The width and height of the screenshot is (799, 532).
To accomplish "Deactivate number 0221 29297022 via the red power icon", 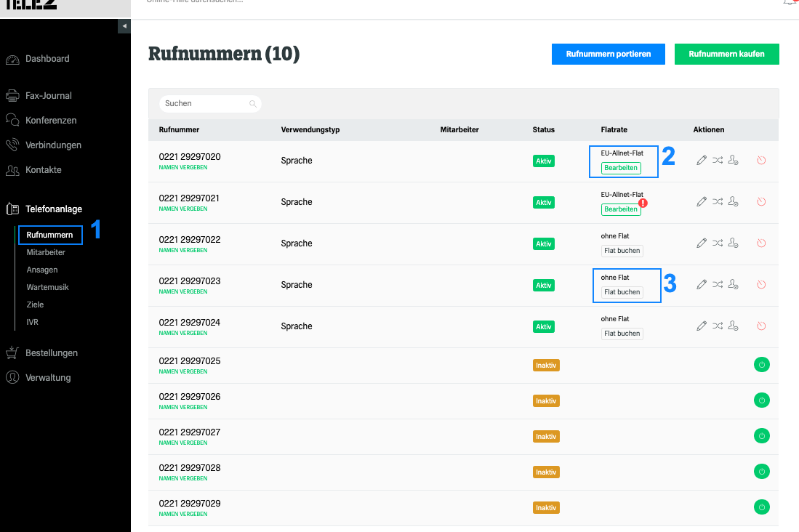I will click(761, 243).
